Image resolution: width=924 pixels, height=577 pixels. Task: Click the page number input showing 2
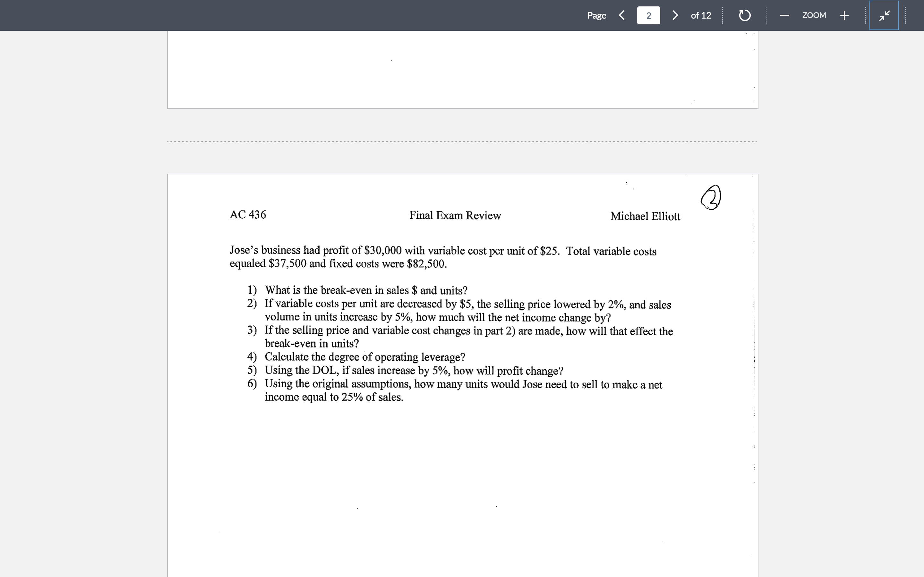coord(648,15)
